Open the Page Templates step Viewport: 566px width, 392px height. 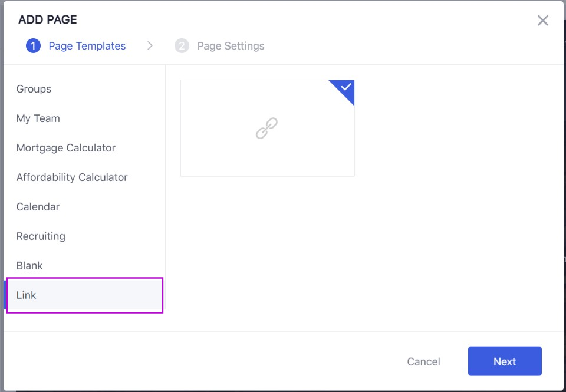(x=87, y=46)
